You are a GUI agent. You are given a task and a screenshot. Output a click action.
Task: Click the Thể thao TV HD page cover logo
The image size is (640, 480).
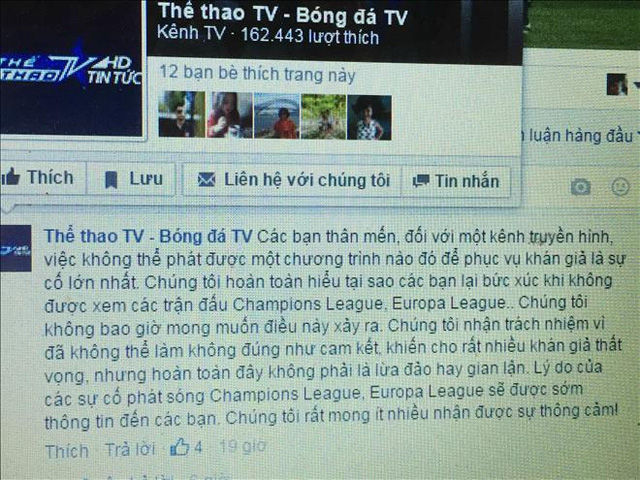pos(71,68)
